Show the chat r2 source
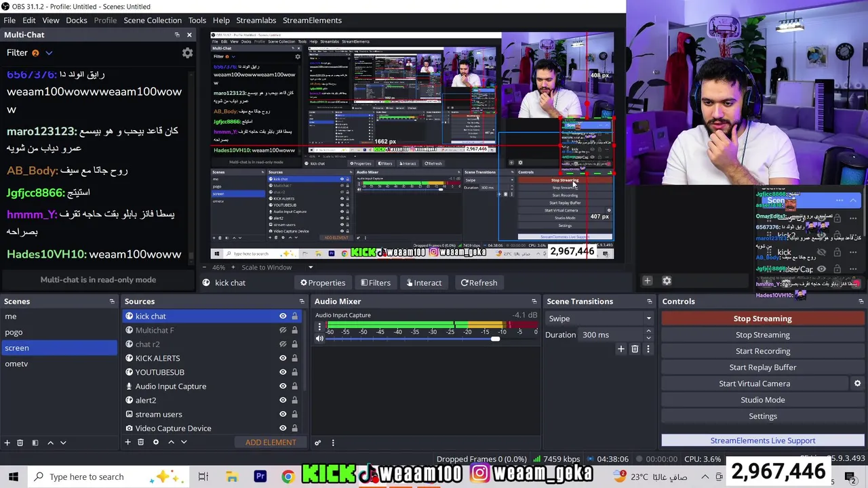The image size is (868, 488). 283,344
